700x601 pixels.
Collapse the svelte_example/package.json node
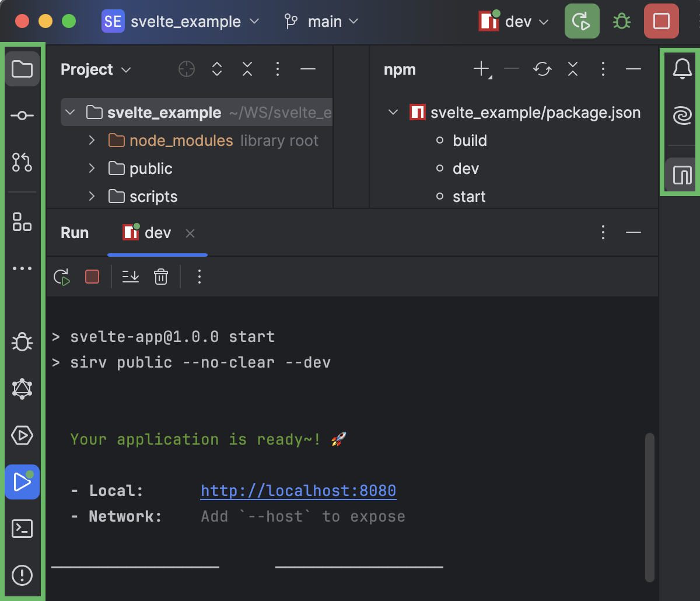click(393, 112)
